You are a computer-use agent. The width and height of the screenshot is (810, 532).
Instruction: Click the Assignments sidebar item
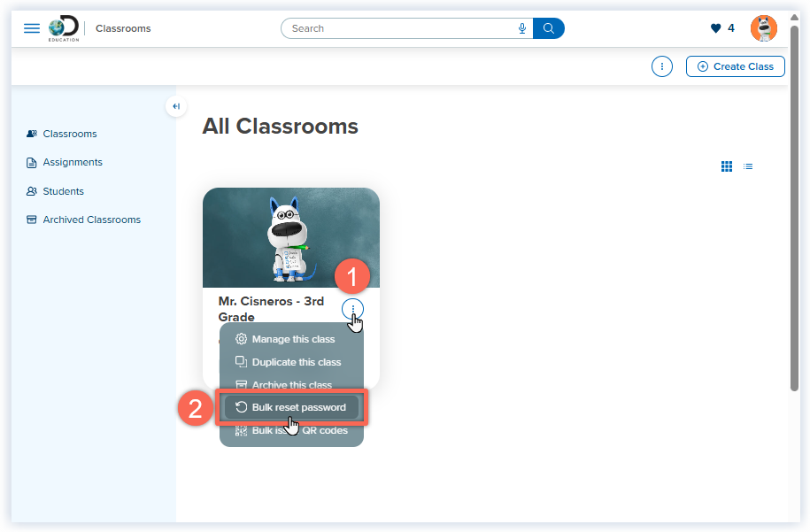[x=73, y=162]
